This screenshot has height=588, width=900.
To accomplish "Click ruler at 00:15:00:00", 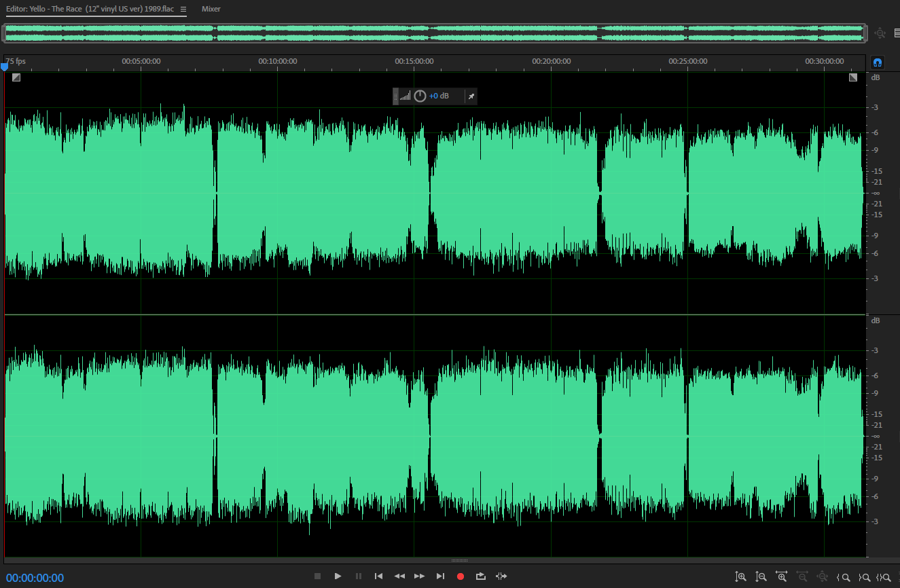I will point(414,61).
